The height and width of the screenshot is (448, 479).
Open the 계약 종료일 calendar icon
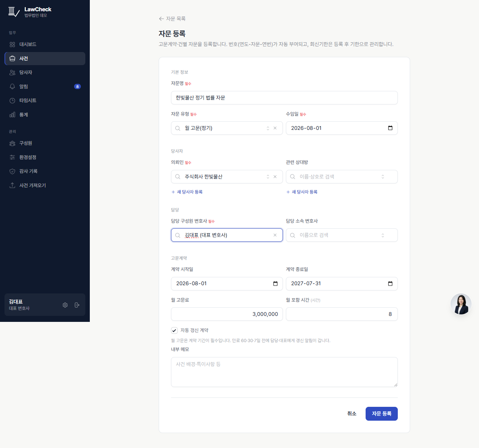coord(390,284)
